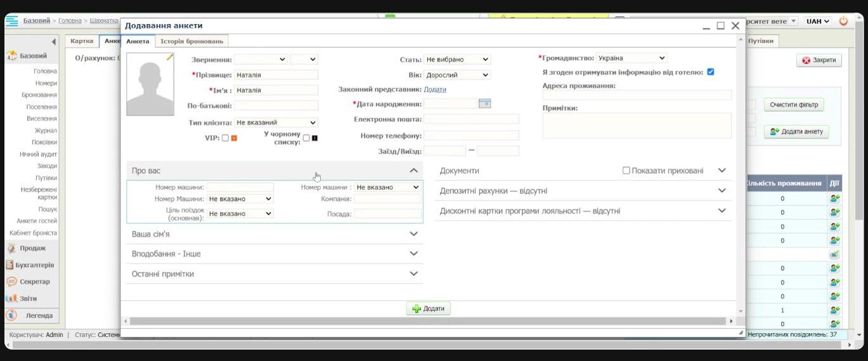
Task: Click the pencil icon on guest photo
Action: (x=169, y=57)
